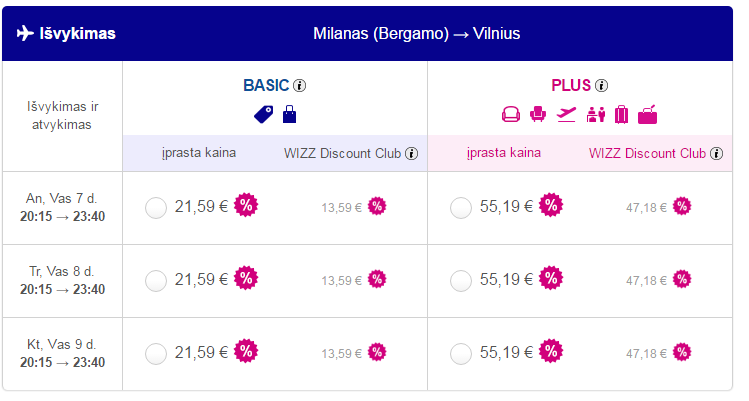Click the checked suitcase icon under PLUS
Viewport: 749px width, 401px height.
click(622, 114)
